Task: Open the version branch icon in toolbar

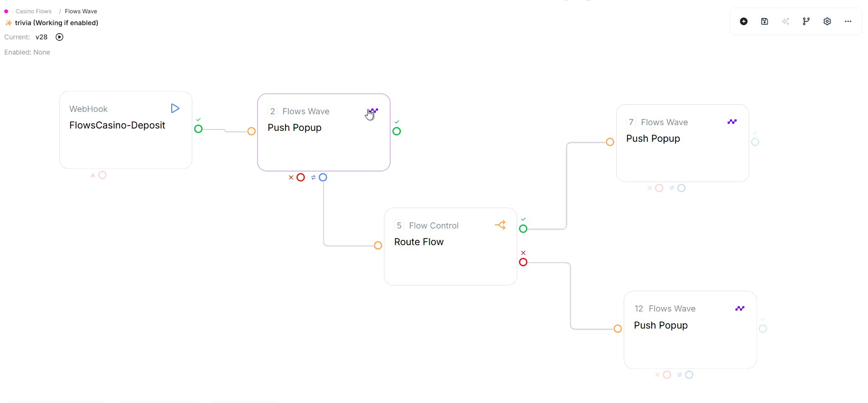Action: tap(806, 21)
